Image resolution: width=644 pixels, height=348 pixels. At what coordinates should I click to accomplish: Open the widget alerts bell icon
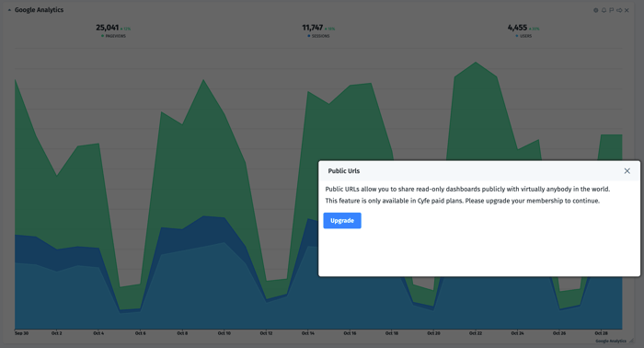[604, 10]
